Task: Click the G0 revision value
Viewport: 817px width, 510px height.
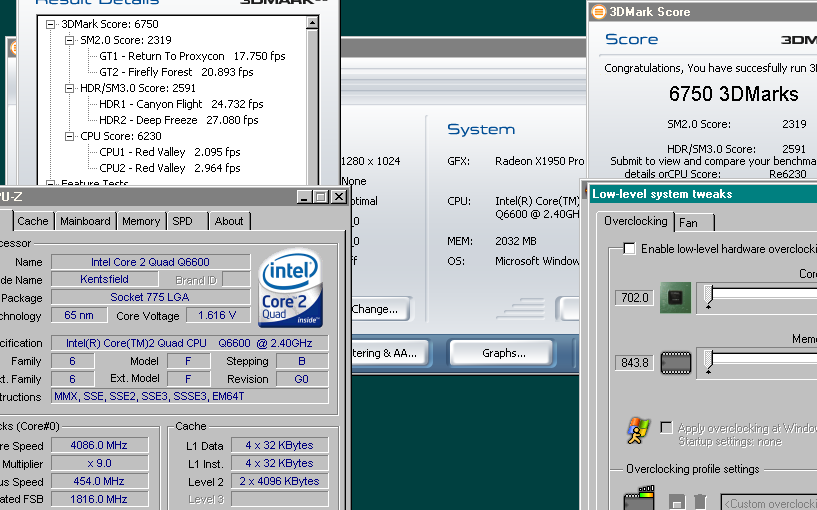Action: [x=302, y=379]
